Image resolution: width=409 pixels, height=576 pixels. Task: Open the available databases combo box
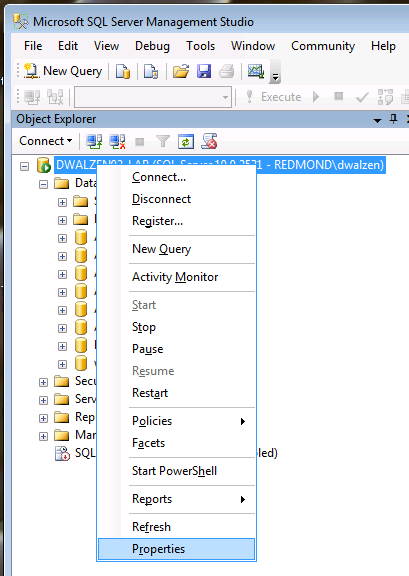[153, 97]
